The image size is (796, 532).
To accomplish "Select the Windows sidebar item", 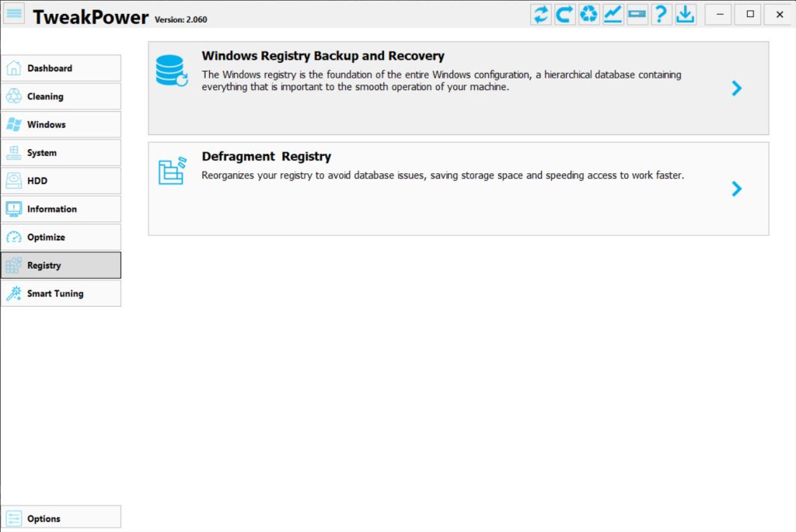I will (61, 124).
